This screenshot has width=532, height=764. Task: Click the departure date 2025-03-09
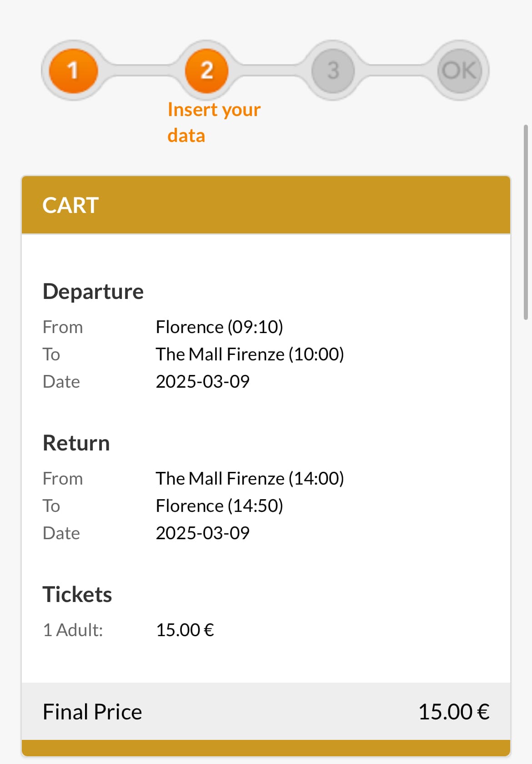[x=202, y=381]
